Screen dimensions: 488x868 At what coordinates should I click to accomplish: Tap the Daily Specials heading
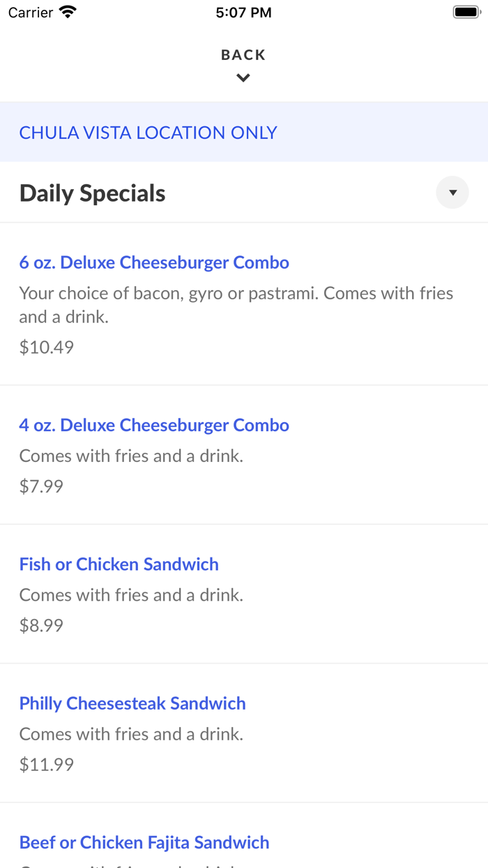pyautogui.click(x=92, y=192)
